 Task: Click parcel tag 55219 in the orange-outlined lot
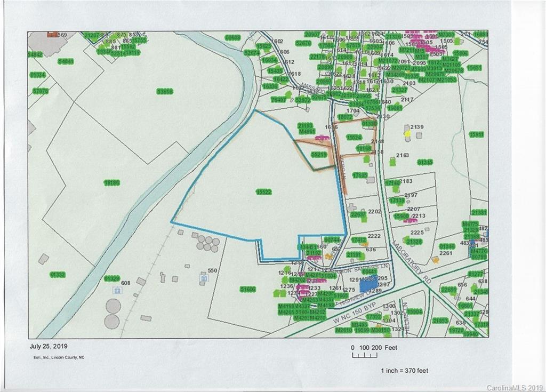tap(318, 154)
